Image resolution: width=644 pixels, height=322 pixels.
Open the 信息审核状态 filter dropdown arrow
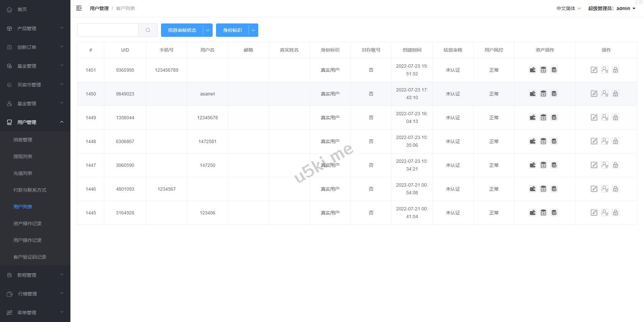208,30
